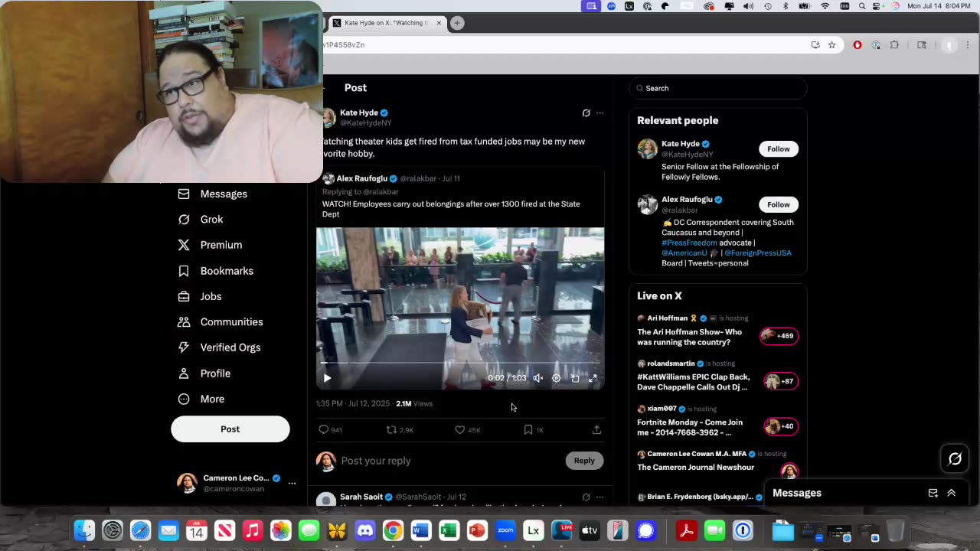Bookmark this page with the star icon

(831, 45)
